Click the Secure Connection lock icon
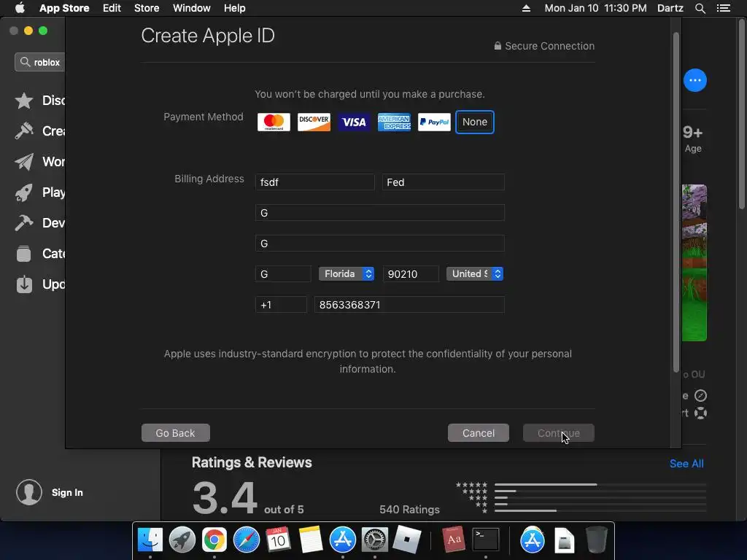 tap(498, 46)
